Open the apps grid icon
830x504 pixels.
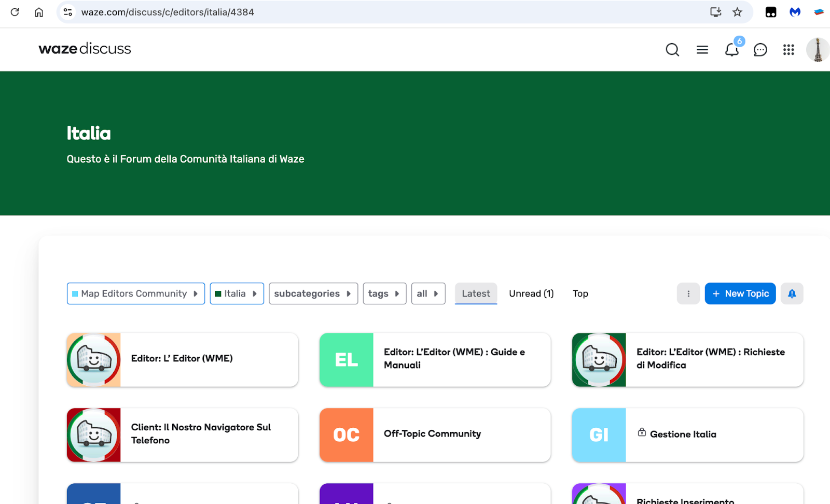789,50
